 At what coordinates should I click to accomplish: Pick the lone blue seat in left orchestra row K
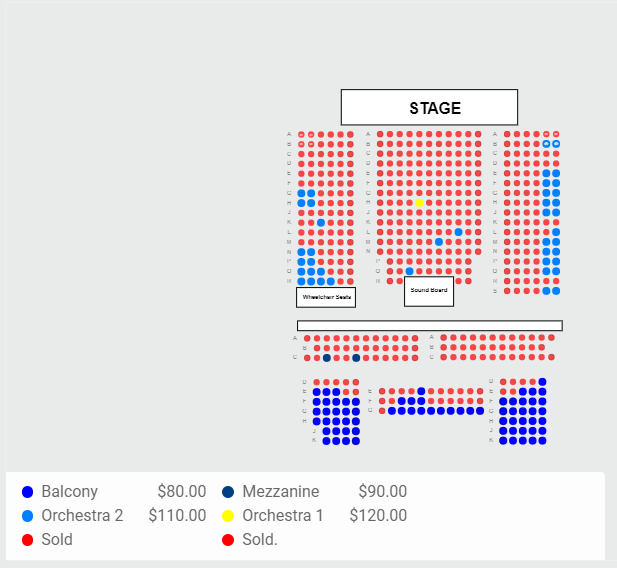321,223
